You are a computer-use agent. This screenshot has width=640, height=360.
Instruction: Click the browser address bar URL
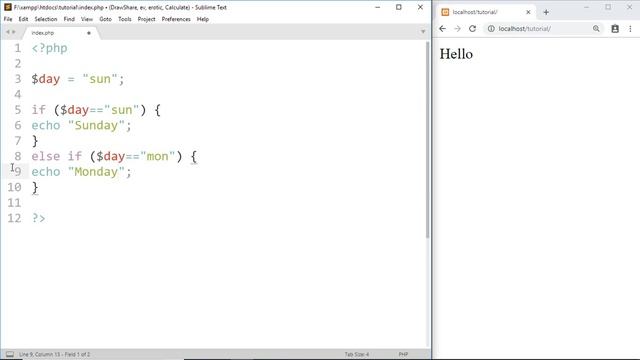coord(524,29)
